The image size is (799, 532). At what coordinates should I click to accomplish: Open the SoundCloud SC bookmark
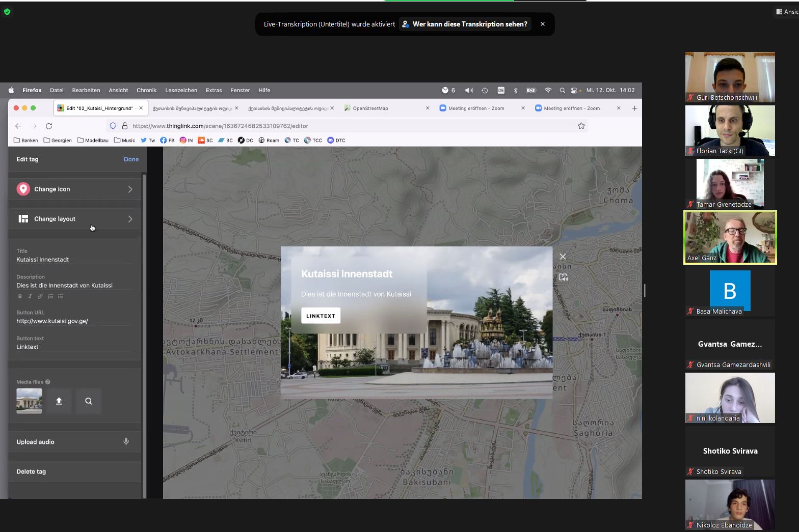(x=205, y=140)
